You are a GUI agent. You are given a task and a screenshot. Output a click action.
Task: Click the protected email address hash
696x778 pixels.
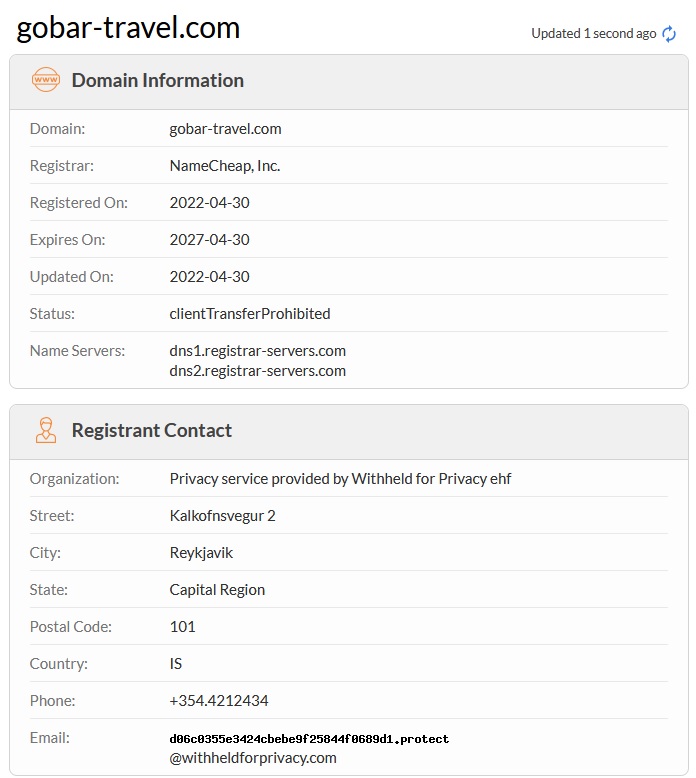[309, 739]
